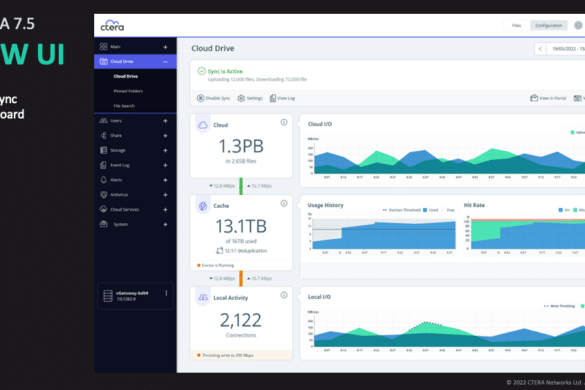Click the Cloud card info icon

pos(284,122)
